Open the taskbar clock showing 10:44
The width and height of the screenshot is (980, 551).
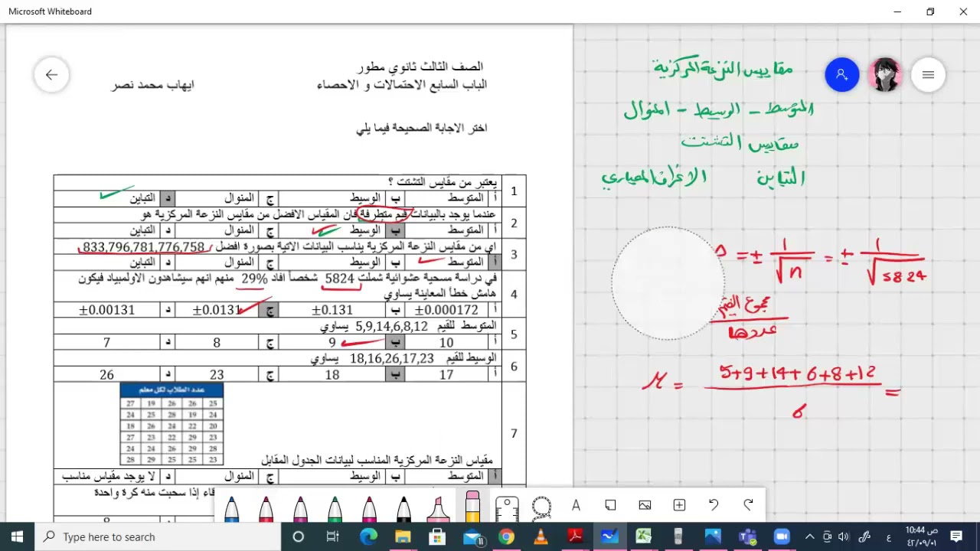[921, 536]
